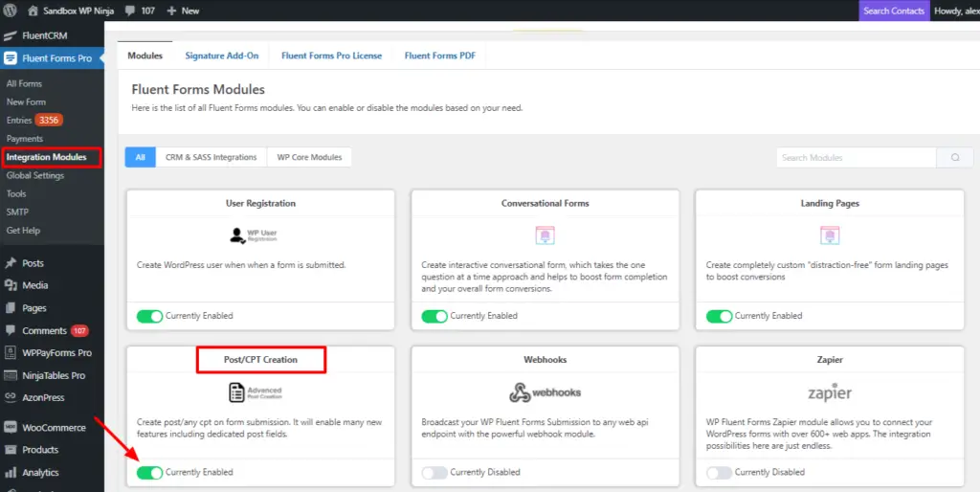Screen dimensions: 980x492
Task: Click the Posts pin icon in sidebar
Action: 10,263
